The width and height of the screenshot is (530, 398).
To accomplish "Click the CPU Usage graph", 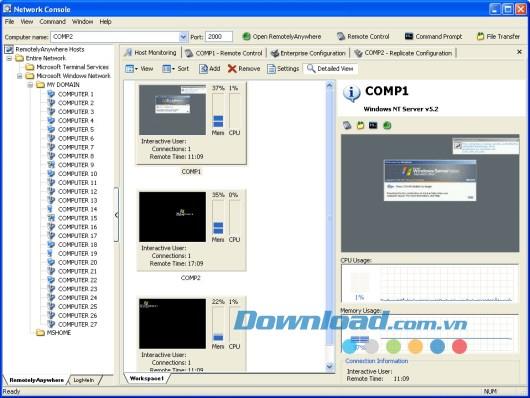I will [430, 283].
